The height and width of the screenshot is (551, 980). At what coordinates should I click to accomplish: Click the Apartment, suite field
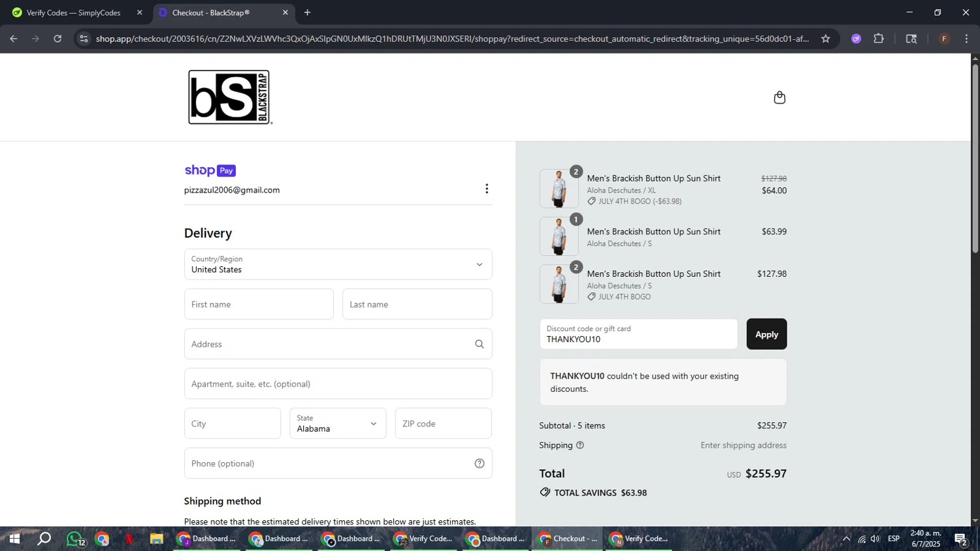[x=338, y=384]
